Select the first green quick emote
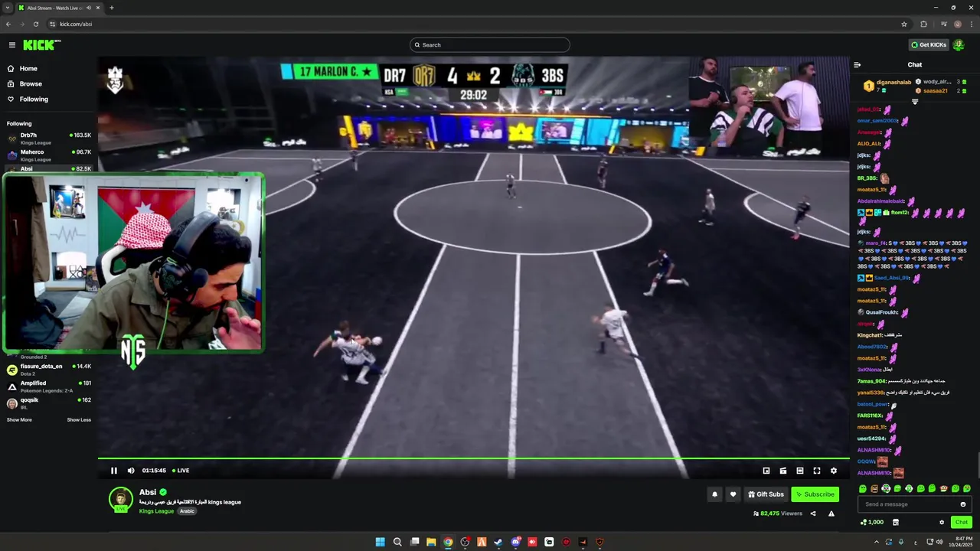Screen dimensions: 980x551 click(x=863, y=488)
